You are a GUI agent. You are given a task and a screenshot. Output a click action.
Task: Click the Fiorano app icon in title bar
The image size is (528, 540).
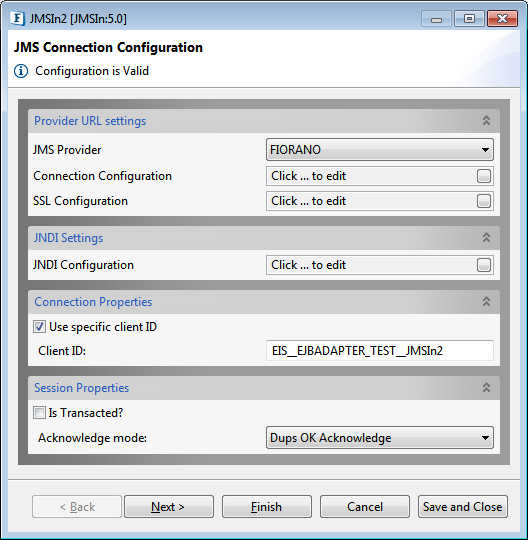[x=17, y=18]
